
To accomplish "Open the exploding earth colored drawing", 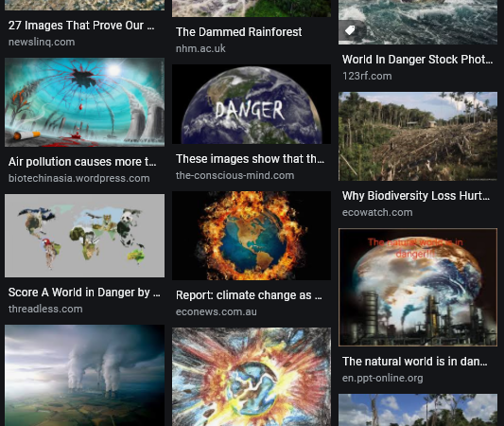I will point(252,377).
